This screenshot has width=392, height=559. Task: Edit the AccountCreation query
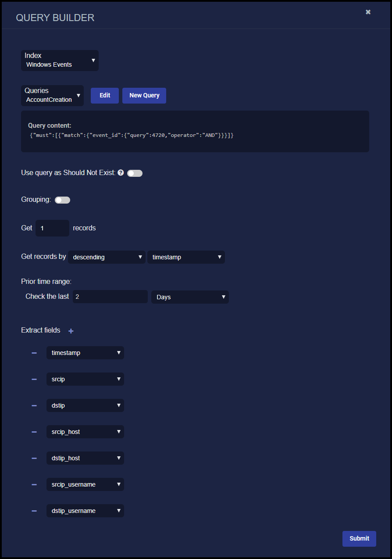104,95
